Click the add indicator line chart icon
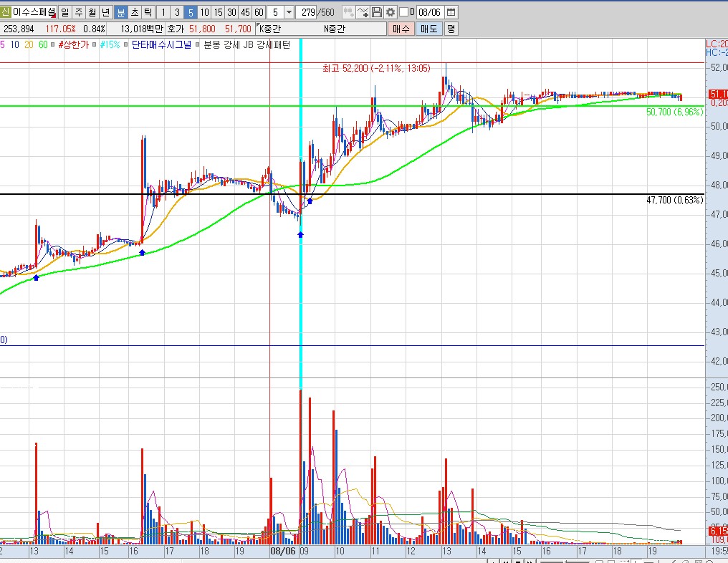The width and height of the screenshot is (728, 563). coord(363,12)
